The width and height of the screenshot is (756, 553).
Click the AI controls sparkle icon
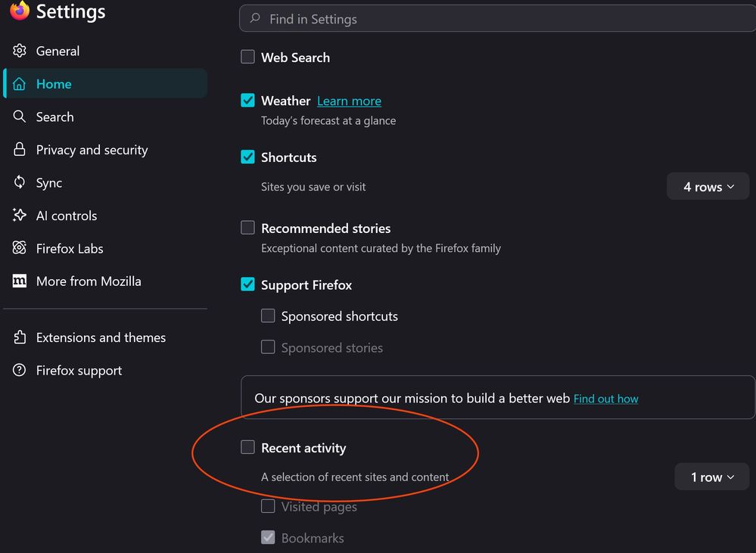point(19,215)
